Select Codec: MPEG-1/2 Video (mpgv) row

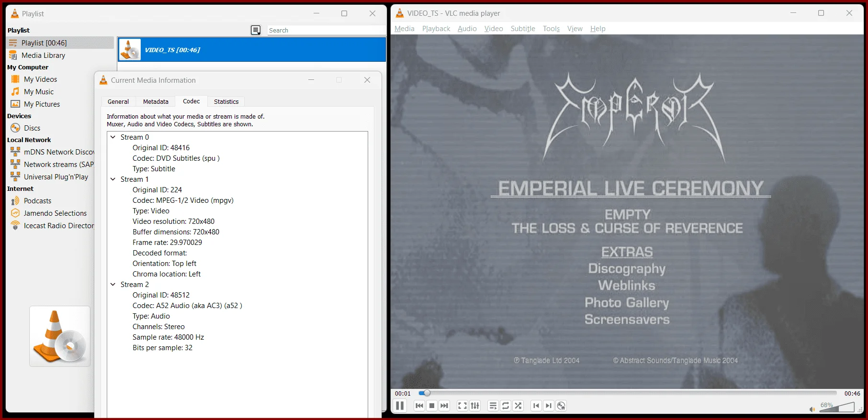[x=183, y=200]
